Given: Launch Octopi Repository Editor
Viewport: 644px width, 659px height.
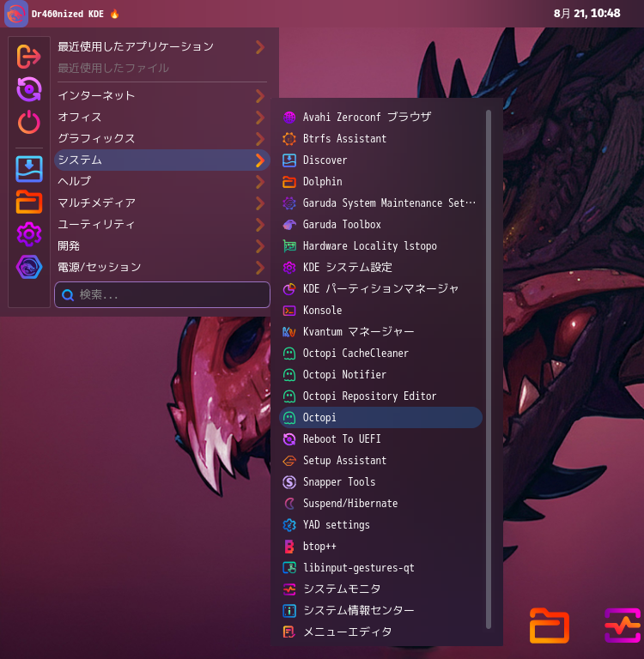Looking at the screenshot, I should pyautogui.click(x=380, y=396).
